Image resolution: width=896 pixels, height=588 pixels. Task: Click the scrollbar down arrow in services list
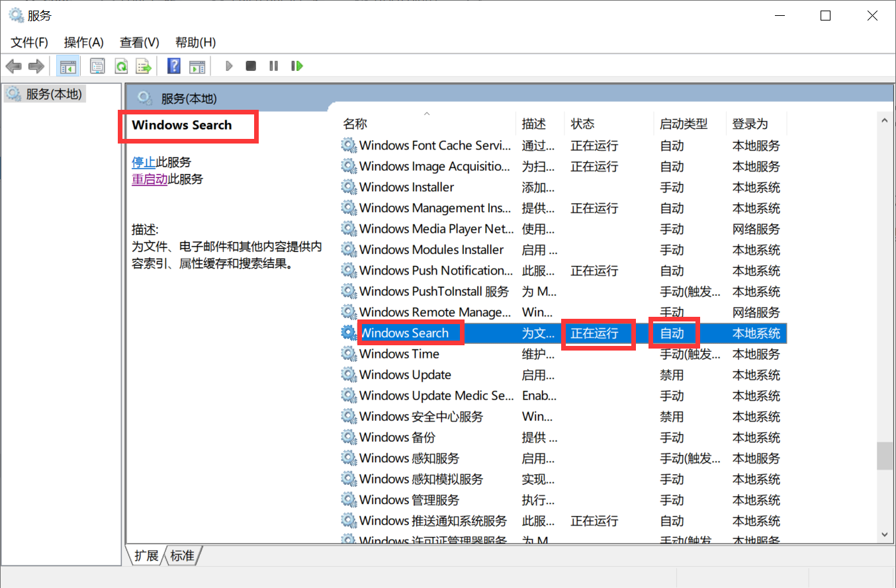click(x=883, y=533)
